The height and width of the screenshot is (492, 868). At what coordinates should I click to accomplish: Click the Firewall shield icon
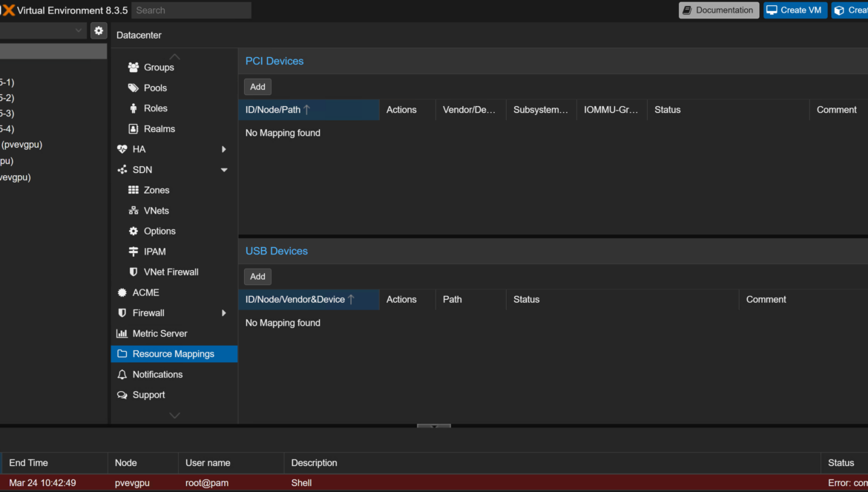click(x=122, y=313)
